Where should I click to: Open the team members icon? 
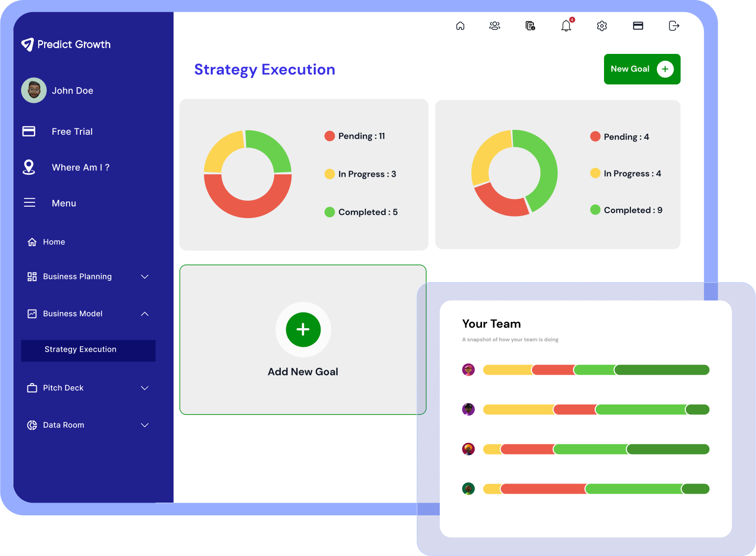[495, 26]
